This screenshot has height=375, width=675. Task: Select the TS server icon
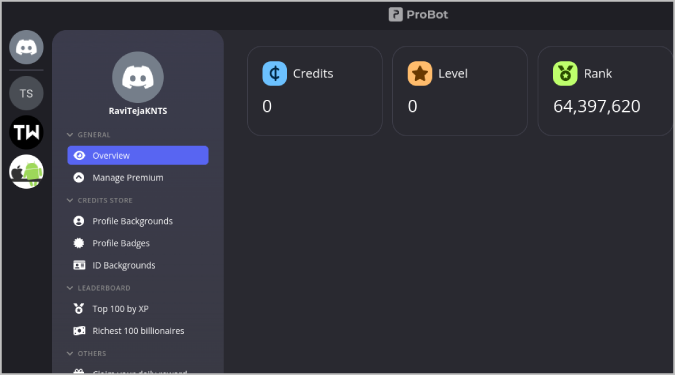(x=26, y=93)
